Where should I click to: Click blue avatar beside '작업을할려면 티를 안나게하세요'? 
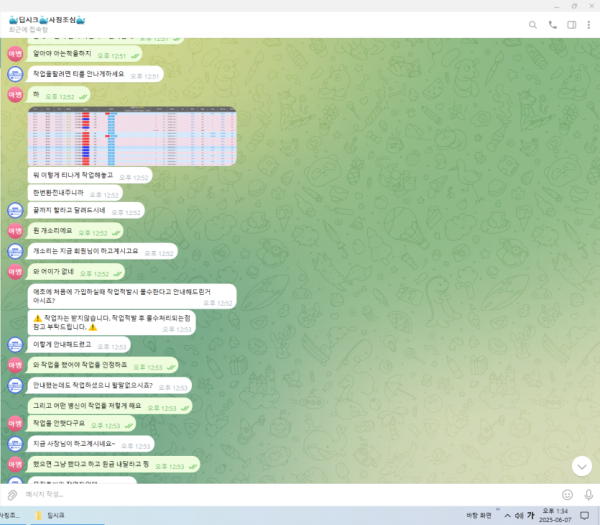(15, 74)
